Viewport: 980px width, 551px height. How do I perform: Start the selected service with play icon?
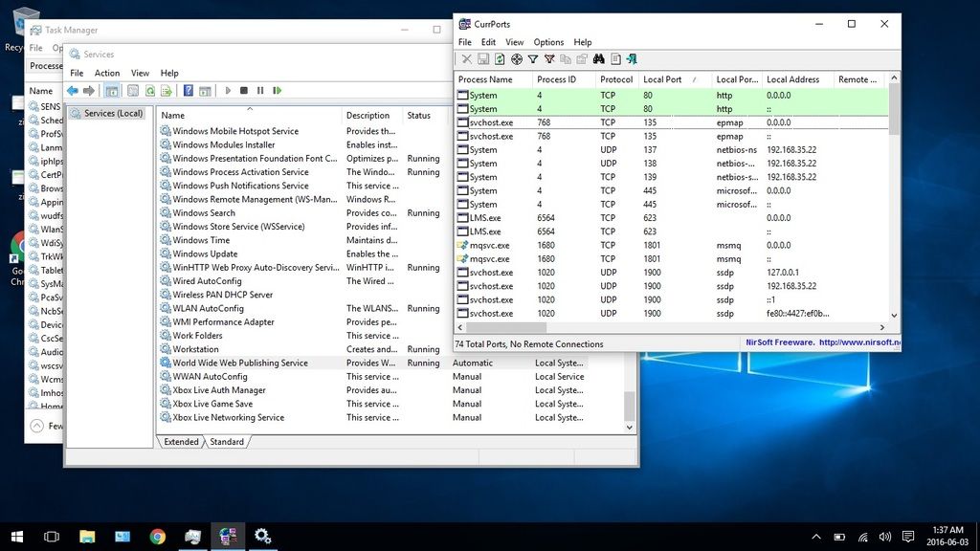(228, 91)
